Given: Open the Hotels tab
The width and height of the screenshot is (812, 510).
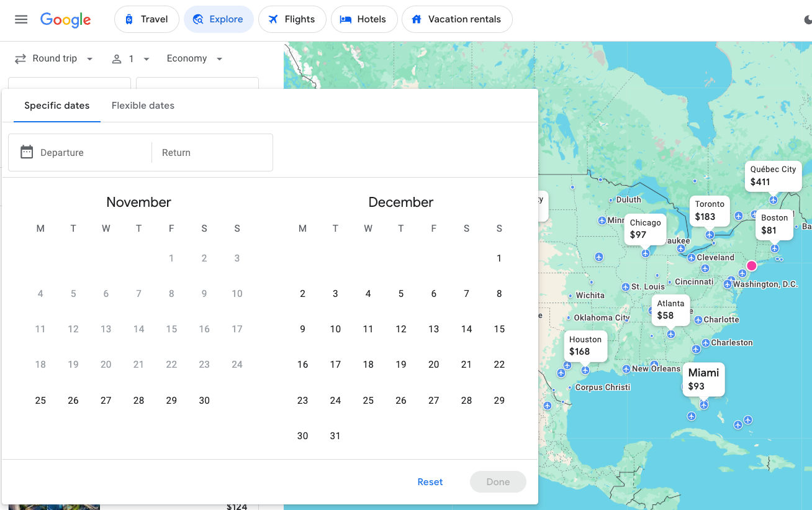Looking at the screenshot, I should (x=364, y=19).
